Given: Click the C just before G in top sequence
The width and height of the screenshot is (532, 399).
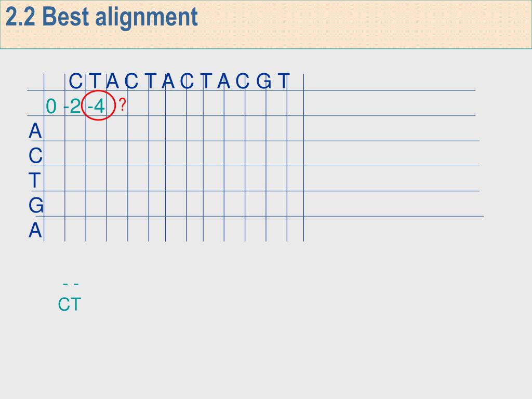Looking at the screenshot, I should coord(242,82).
